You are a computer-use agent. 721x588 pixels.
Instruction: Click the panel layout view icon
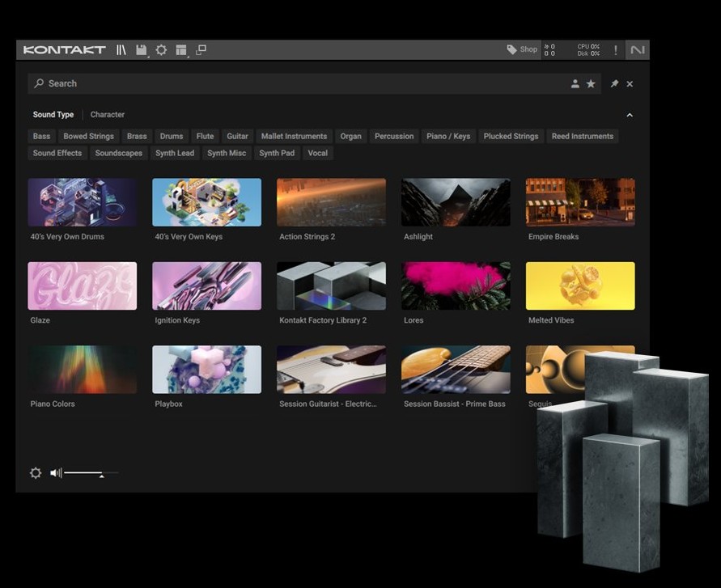[x=181, y=50]
